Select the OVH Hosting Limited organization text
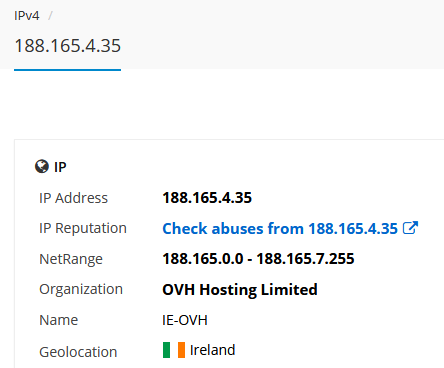The image size is (444, 368). point(240,289)
